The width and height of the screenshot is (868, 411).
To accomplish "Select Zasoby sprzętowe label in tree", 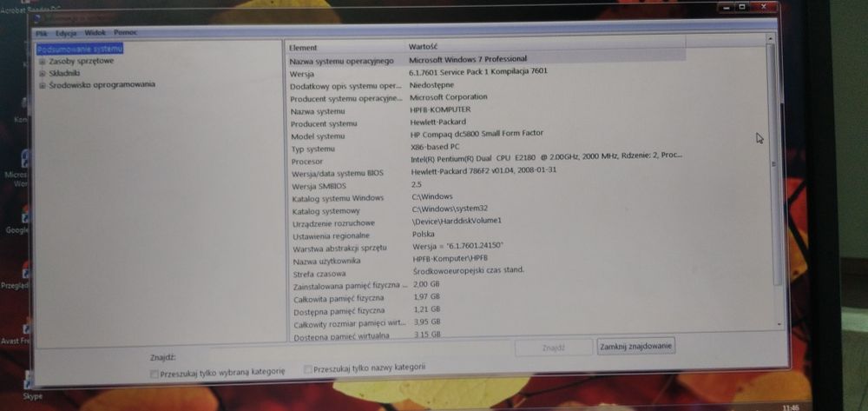I will point(81,61).
